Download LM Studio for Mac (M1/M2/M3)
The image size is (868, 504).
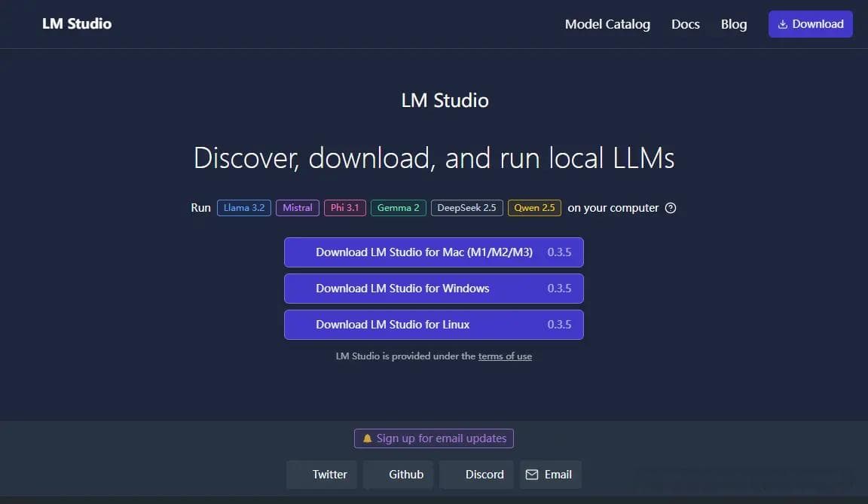433,252
